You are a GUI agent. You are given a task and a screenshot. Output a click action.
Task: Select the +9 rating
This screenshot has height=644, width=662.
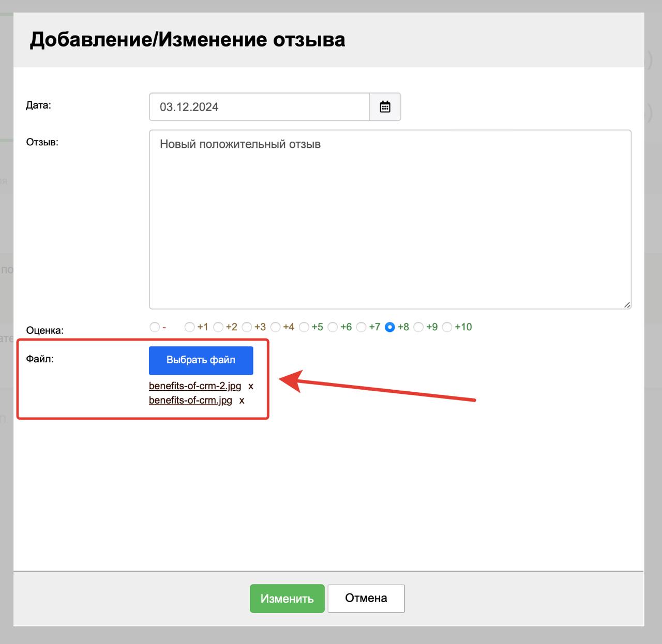tap(419, 327)
